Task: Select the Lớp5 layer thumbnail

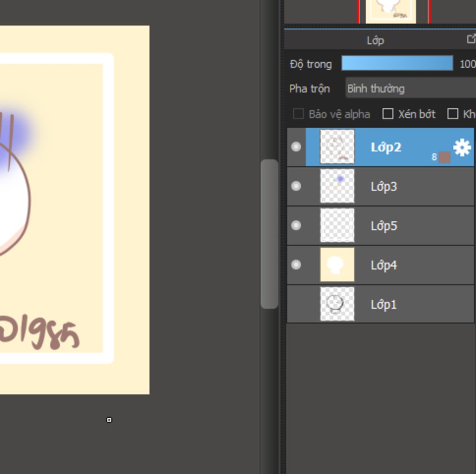Action: pyautogui.click(x=337, y=225)
